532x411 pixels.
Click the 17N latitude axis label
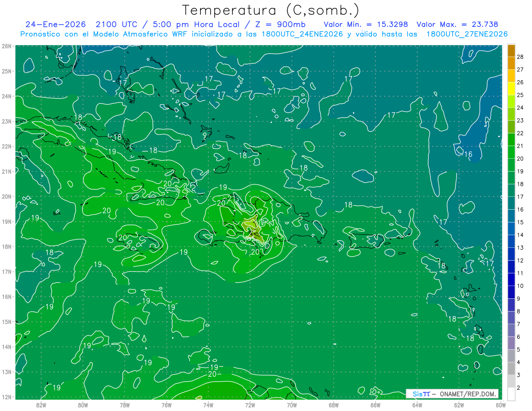(x=6, y=271)
